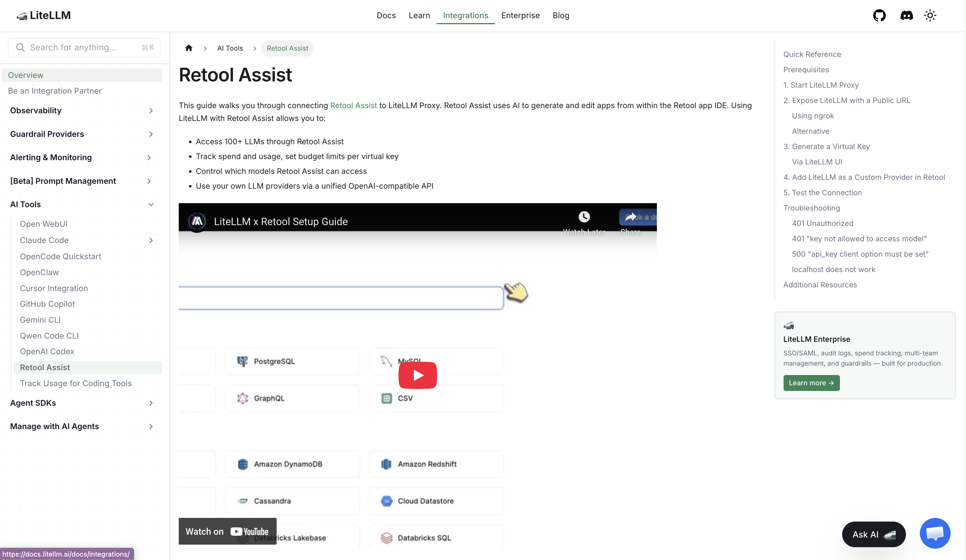Jump to Via LiteLLM UI section
966x560 pixels.
coord(817,162)
